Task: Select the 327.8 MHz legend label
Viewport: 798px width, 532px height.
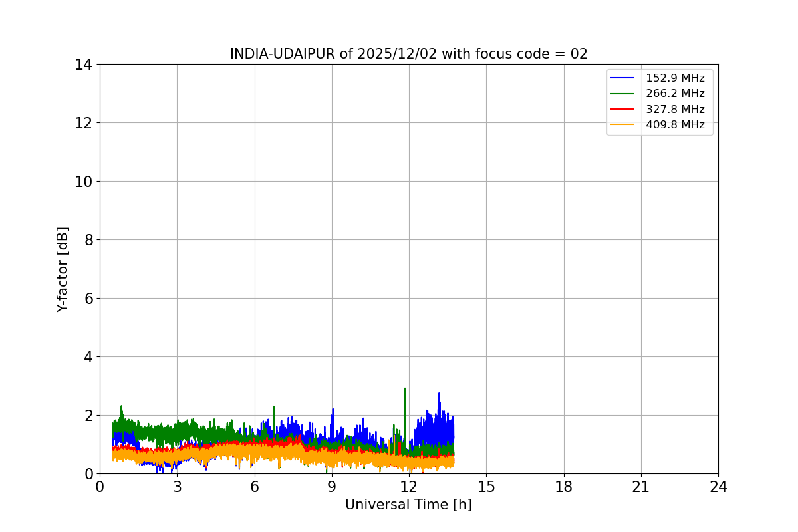Action: tap(675, 109)
